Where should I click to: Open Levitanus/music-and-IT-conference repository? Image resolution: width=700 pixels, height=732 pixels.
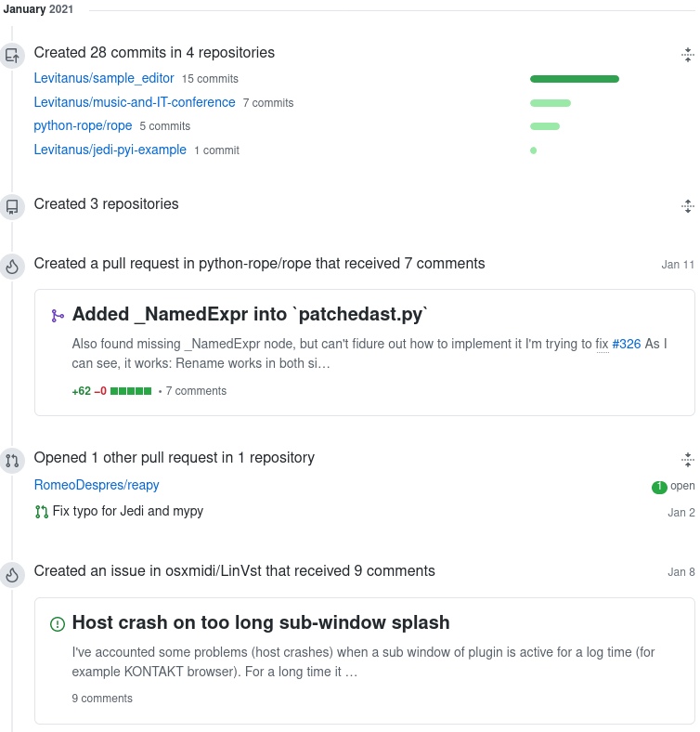click(135, 102)
